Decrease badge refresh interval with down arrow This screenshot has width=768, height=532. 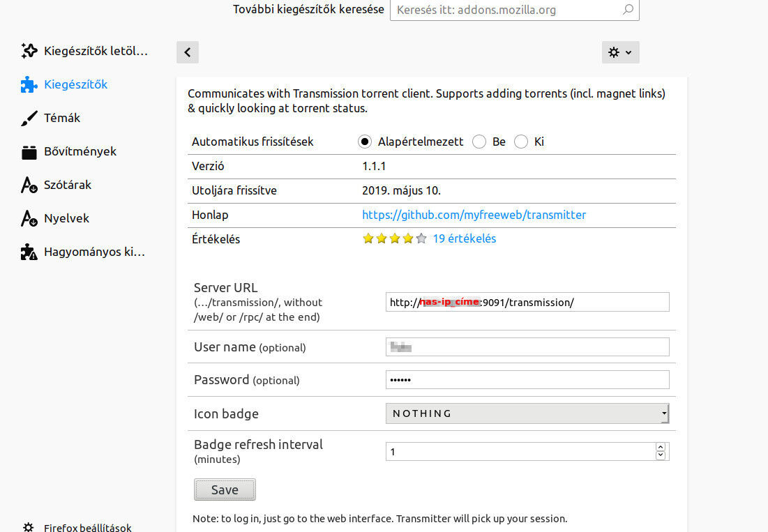pos(661,455)
